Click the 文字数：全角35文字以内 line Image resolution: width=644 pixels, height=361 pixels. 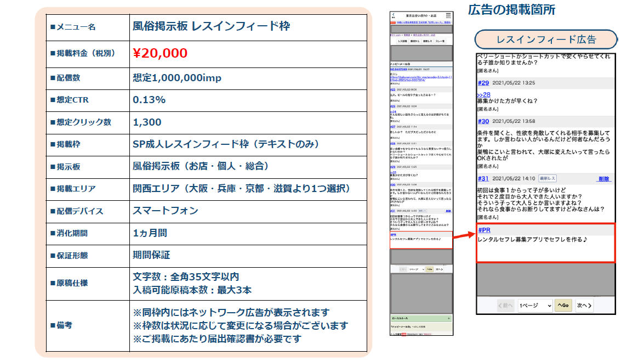[x=186, y=277]
